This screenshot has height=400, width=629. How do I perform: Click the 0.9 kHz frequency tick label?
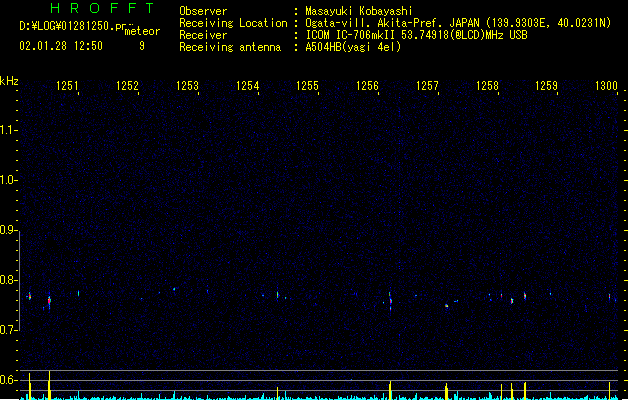pos(8,230)
